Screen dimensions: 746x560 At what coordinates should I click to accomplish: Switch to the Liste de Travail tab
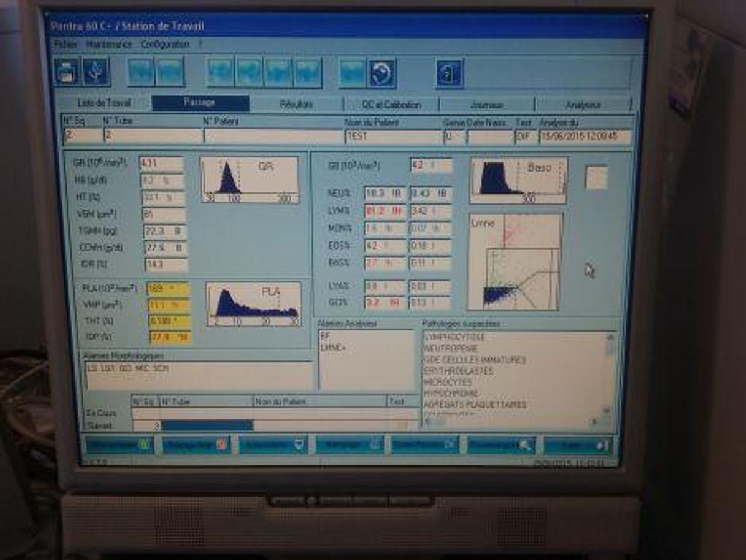click(104, 103)
